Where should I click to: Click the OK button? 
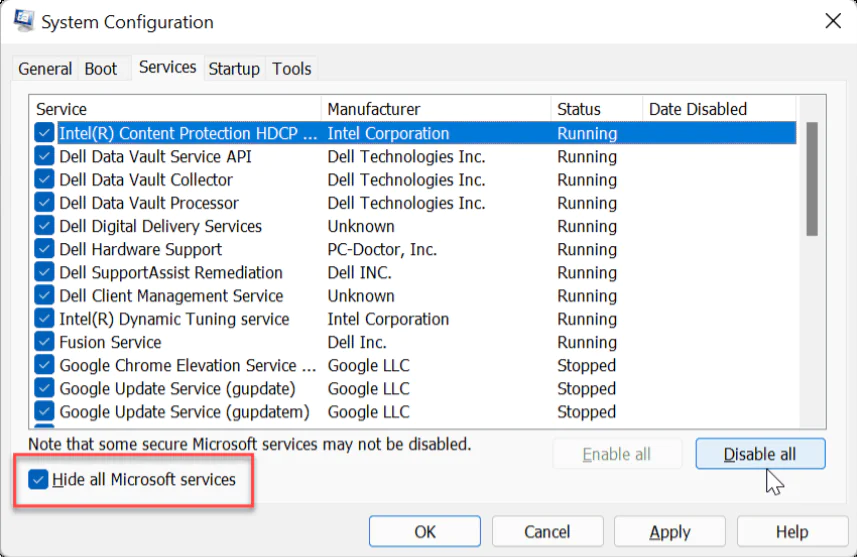[425, 532]
